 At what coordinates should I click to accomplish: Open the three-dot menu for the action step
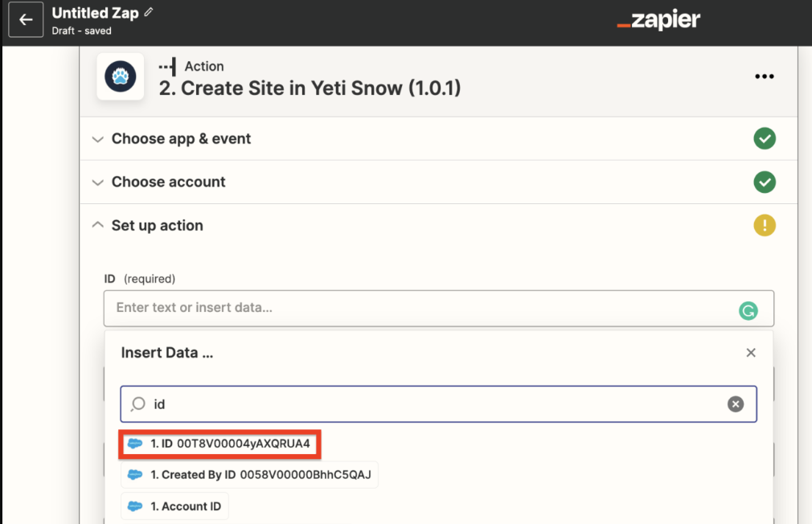tap(764, 76)
